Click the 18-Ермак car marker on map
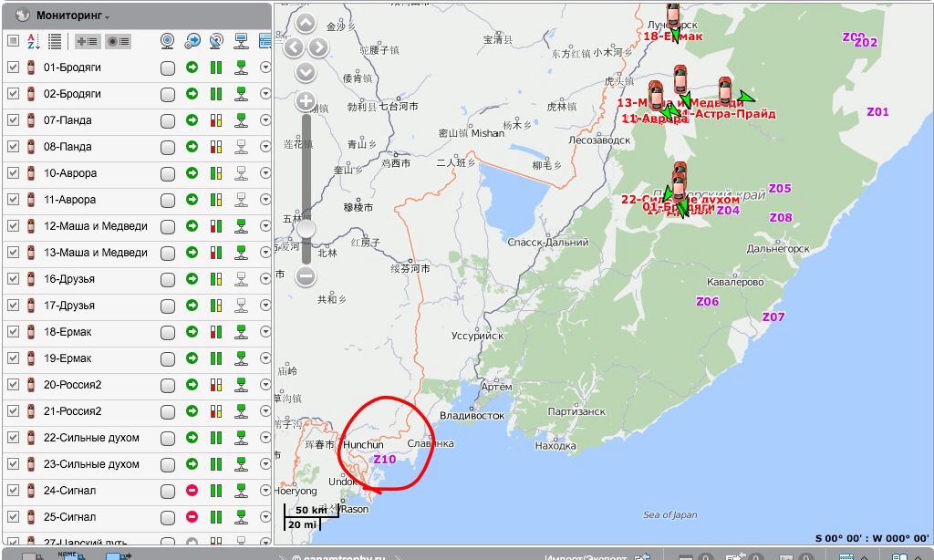Viewport: 934px width, 560px height. (x=673, y=15)
